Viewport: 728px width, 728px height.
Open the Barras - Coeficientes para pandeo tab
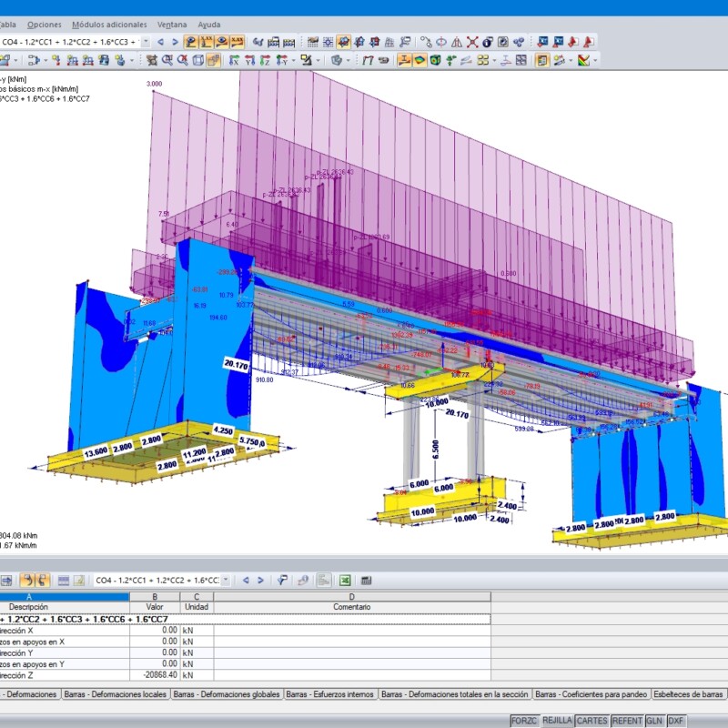point(591,694)
